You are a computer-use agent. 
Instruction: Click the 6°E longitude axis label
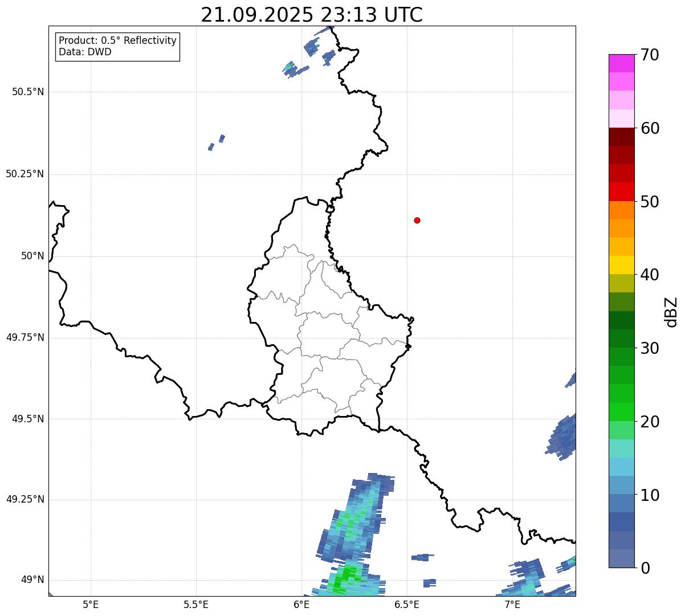point(301,605)
